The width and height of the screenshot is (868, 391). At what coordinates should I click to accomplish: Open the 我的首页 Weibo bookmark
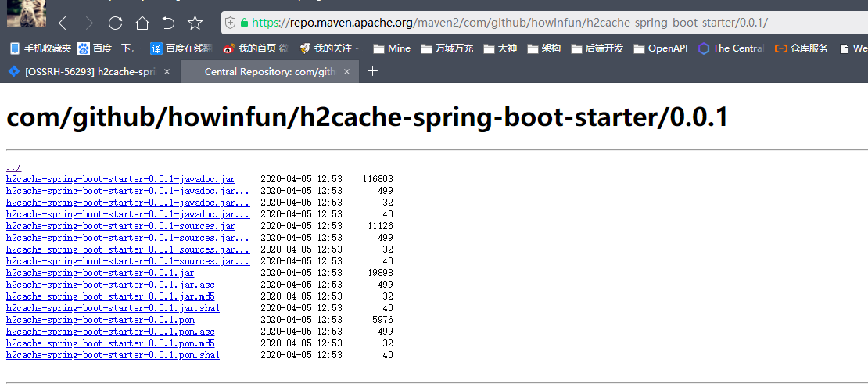[x=256, y=48]
